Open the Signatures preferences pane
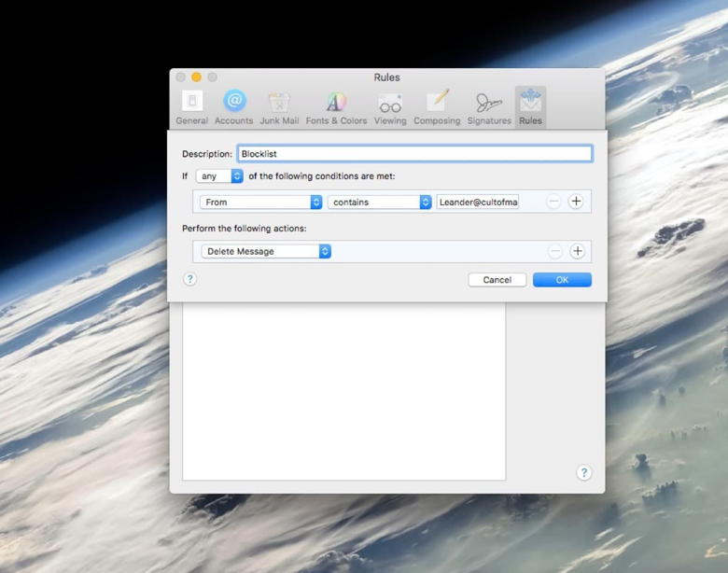728x573 pixels. tap(489, 107)
